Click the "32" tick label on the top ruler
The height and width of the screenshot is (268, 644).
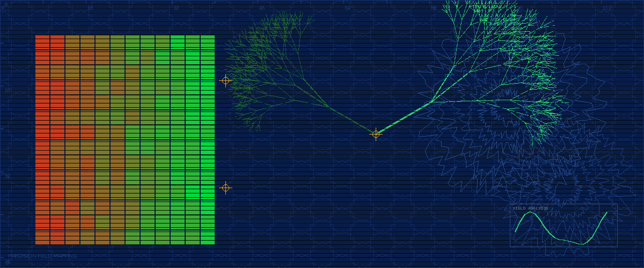pos(176,9)
